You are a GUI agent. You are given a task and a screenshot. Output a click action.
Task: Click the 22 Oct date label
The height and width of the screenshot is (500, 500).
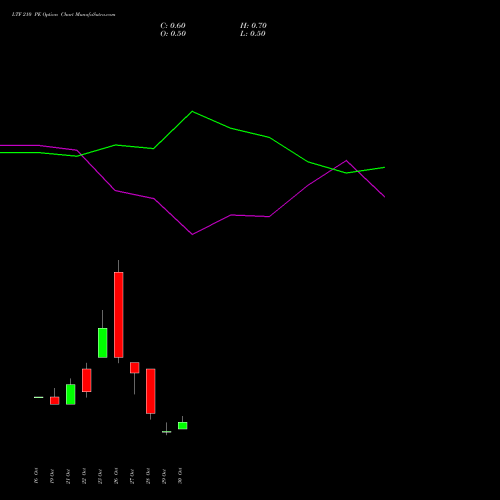84,476
